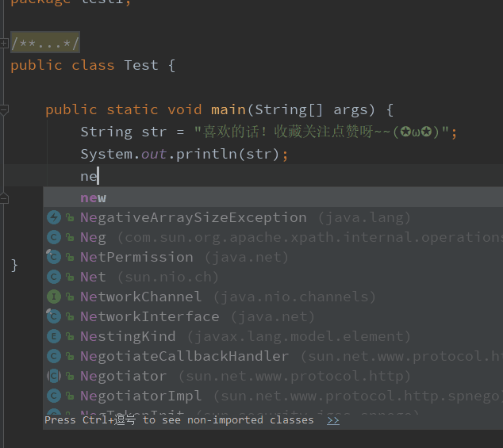The height and width of the screenshot is (448, 503).
Task: Click the class icon beside Neg
Action: [x=54, y=237]
